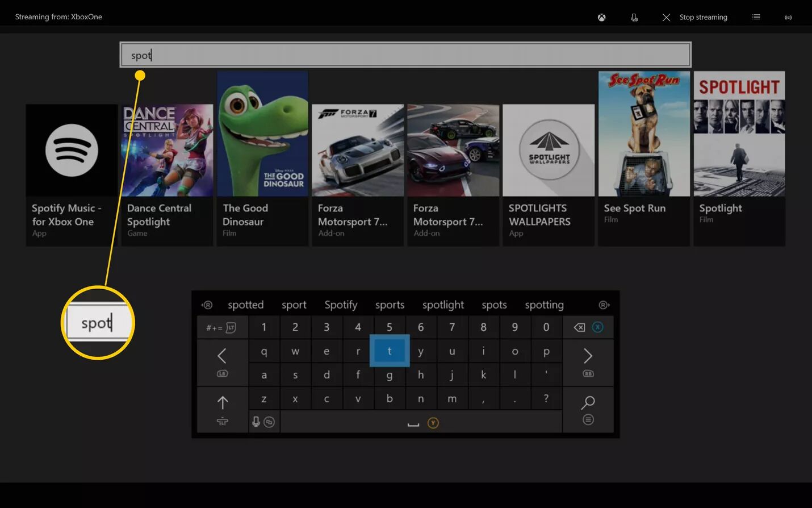Click the w key
Screen dimensions: 812x508
tap(295, 351)
